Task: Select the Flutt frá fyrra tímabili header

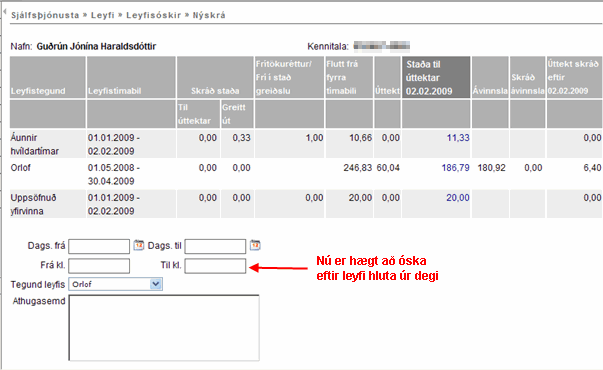Action: tap(349, 77)
